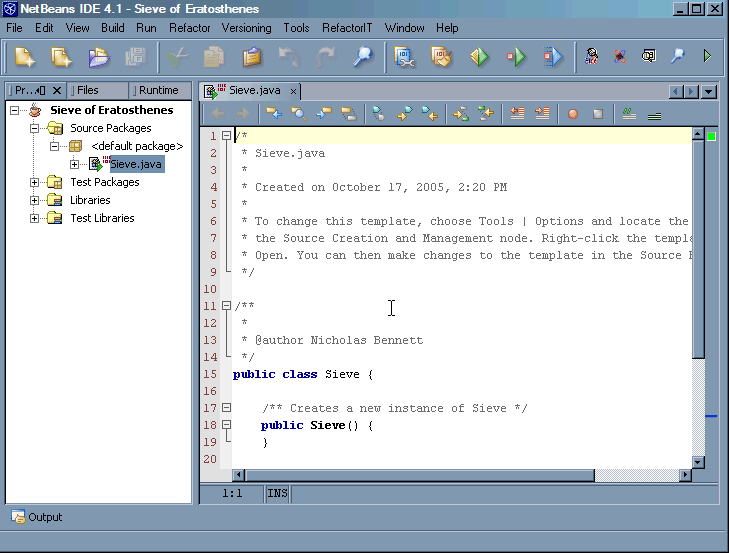The width and height of the screenshot is (729, 553).
Task: Click the New File toolbar icon
Action: click(x=61, y=57)
